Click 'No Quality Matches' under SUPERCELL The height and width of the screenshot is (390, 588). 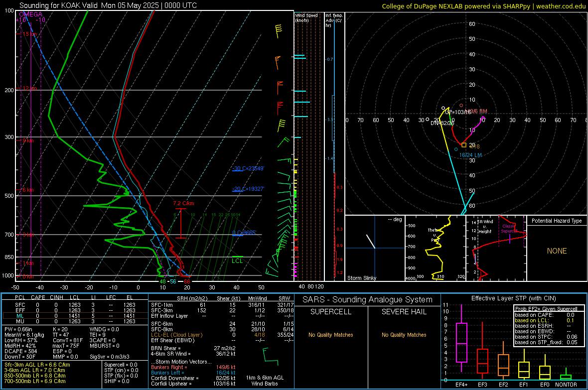pyautogui.click(x=331, y=335)
